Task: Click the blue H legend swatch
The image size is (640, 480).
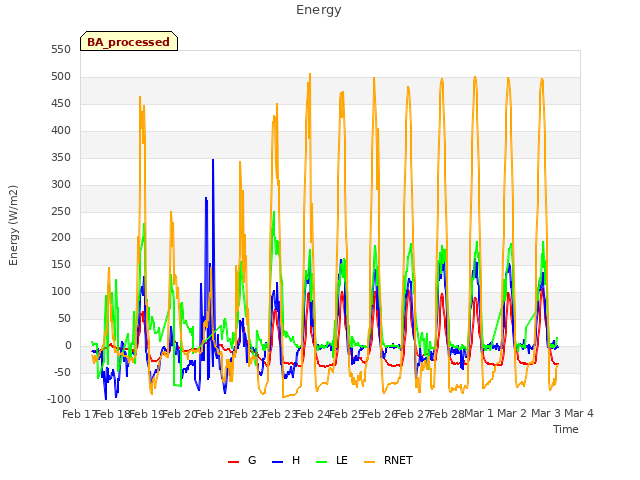Action: (x=277, y=462)
